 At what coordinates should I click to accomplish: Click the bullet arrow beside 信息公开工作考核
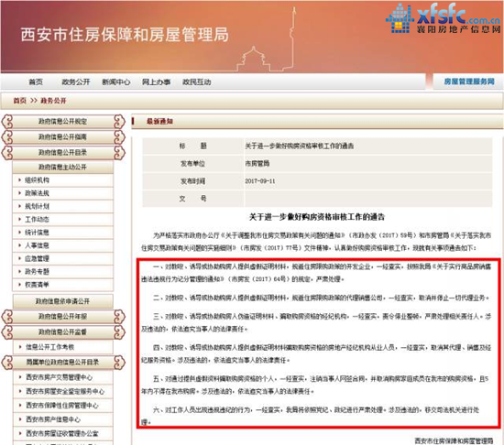[20, 347]
